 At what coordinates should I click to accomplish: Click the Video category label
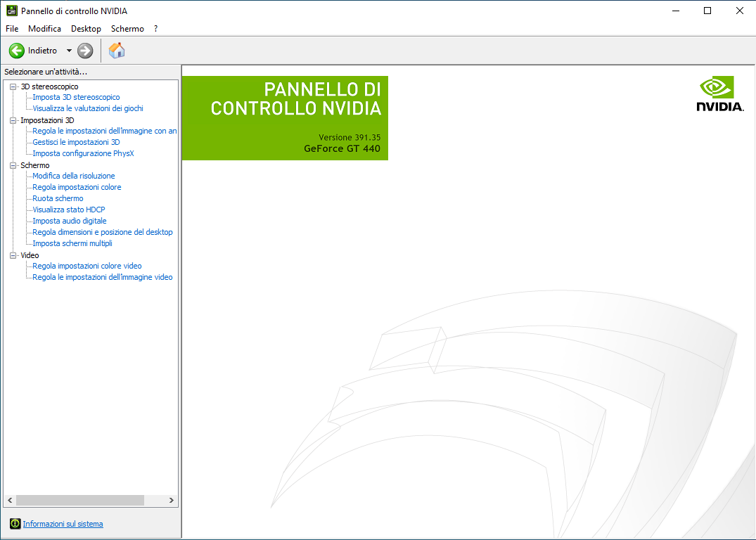tap(30, 255)
